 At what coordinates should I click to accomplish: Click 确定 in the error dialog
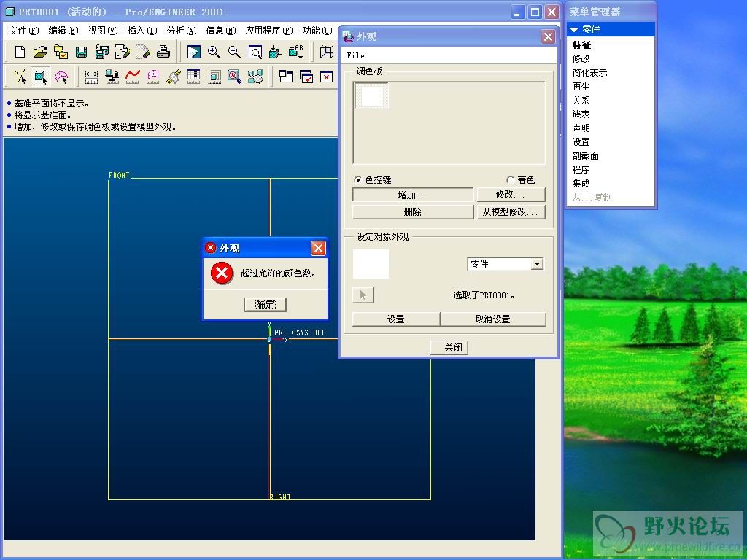pos(266,305)
